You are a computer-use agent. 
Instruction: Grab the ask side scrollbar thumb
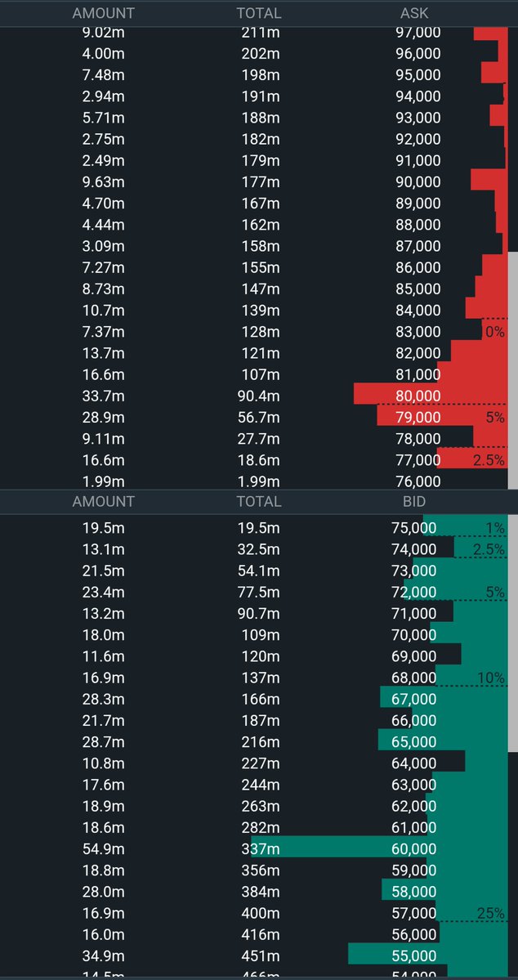point(513,370)
